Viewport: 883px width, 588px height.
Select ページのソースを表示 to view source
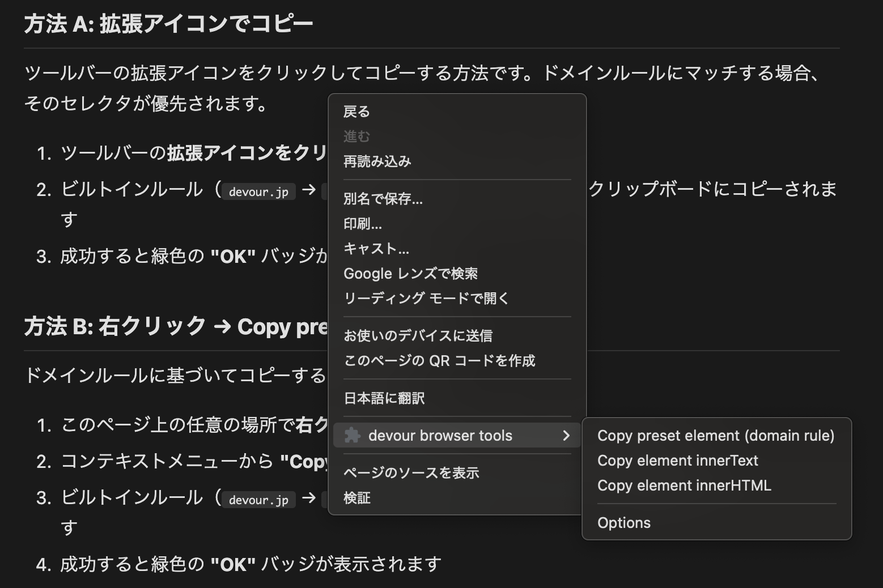(411, 472)
